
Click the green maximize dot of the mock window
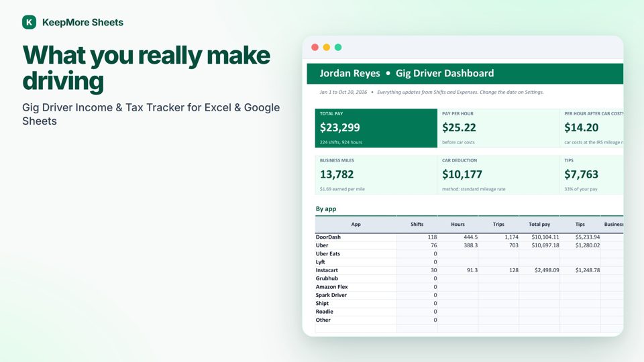(338, 47)
